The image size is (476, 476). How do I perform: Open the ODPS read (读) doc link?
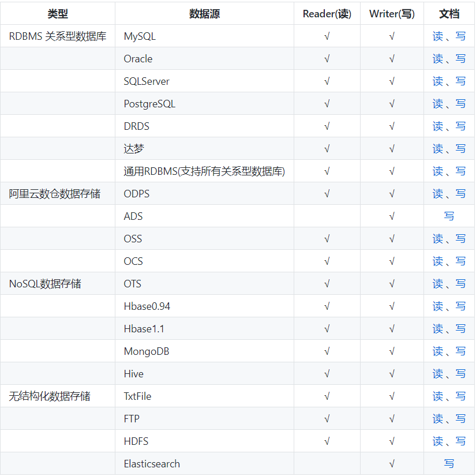(x=437, y=193)
